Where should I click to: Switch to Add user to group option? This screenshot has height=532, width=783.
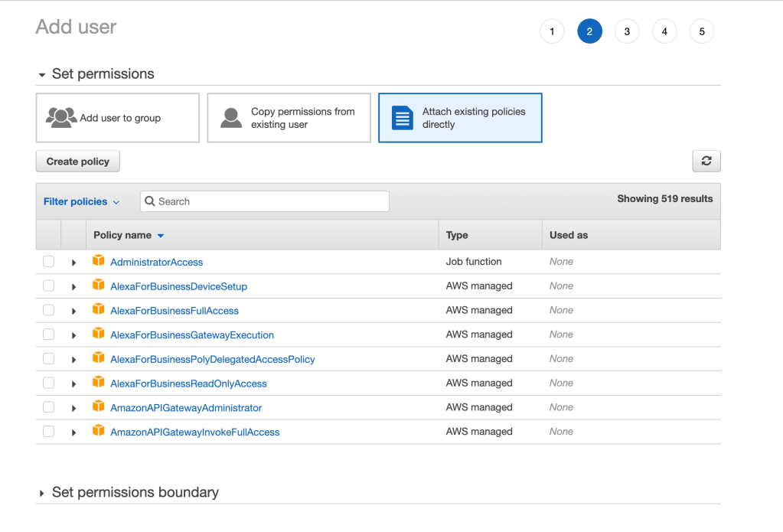coord(117,117)
